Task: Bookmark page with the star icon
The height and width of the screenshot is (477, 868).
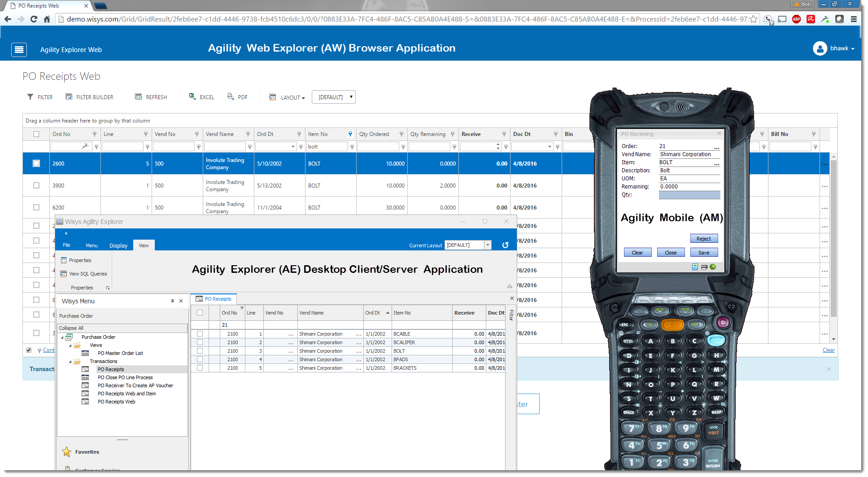Action: point(754,19)
